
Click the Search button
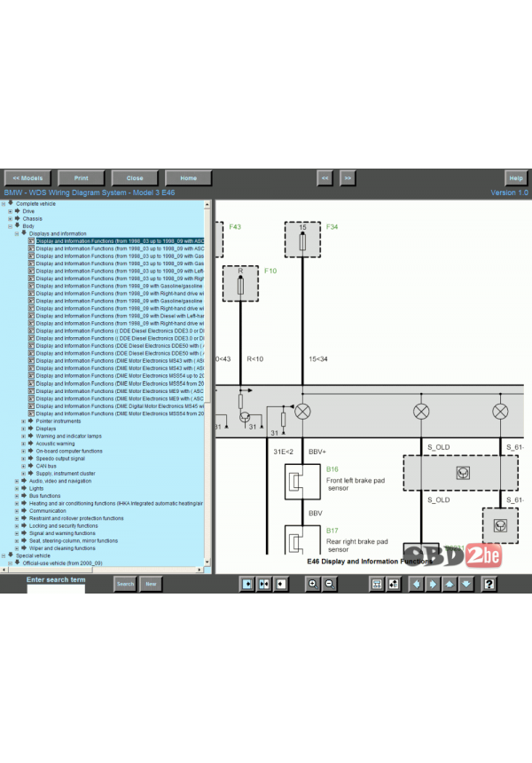point(125,584)
